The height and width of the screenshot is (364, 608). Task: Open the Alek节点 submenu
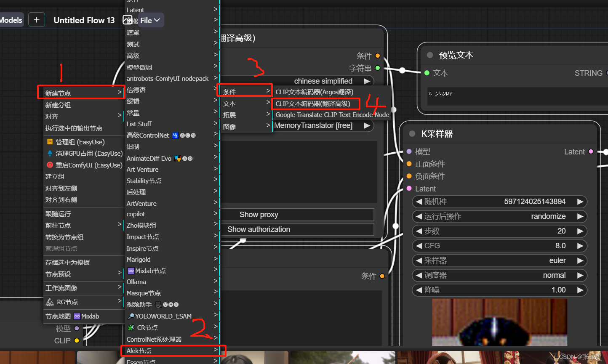(172, 351)
